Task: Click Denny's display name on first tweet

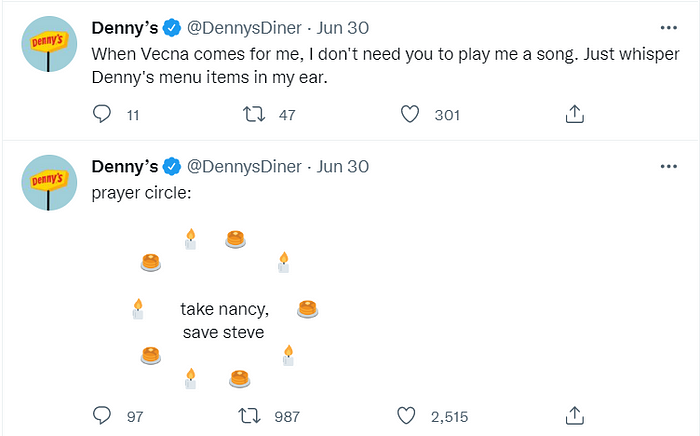Action: (x=125, y=28)
